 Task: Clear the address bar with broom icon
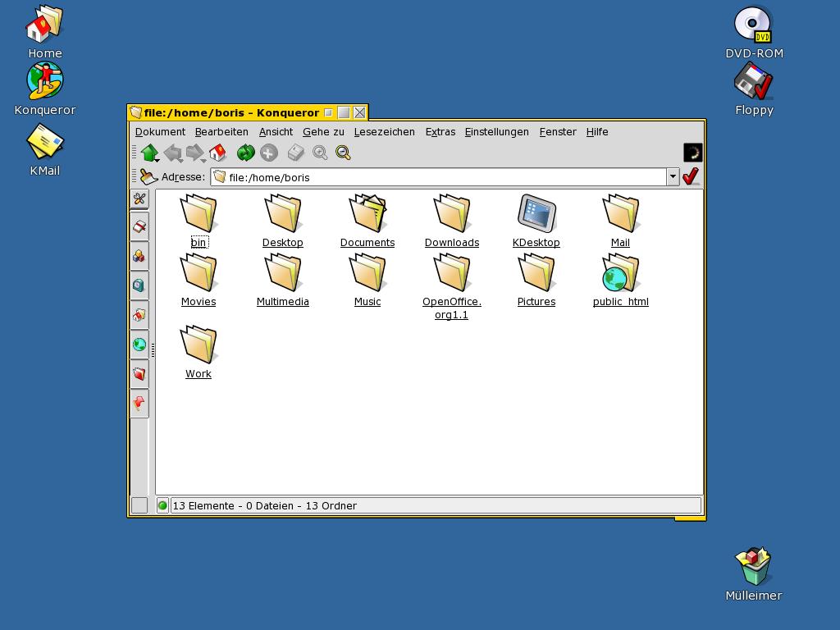click(148, 176)
